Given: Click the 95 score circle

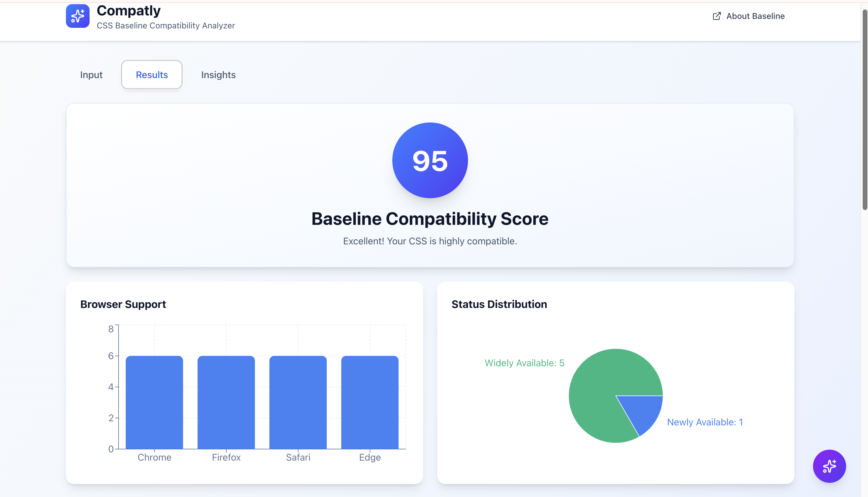Looking at the screenshot, I should click(430, 160).
